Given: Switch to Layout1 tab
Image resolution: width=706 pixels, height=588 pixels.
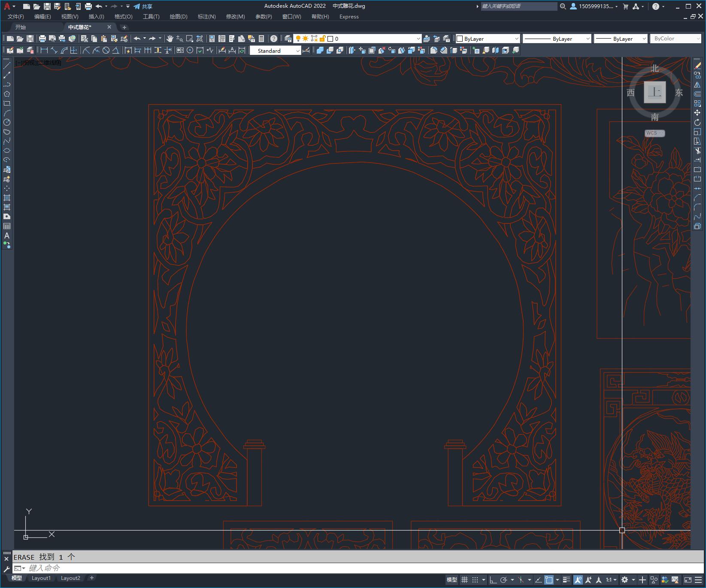Looking at the screenshot, I should click(x=41, y=578).
